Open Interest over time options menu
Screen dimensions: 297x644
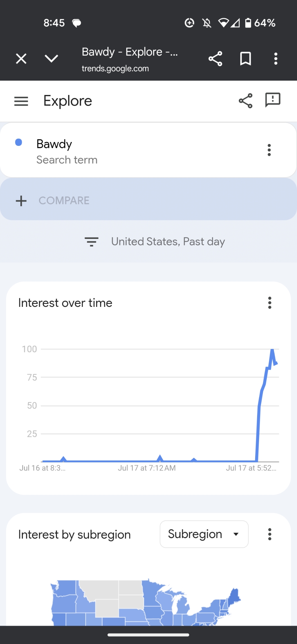[270, 303]
